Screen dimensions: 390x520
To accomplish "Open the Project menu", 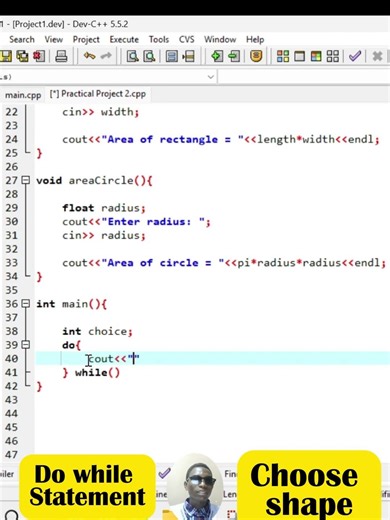I will (x=86, y=39).
